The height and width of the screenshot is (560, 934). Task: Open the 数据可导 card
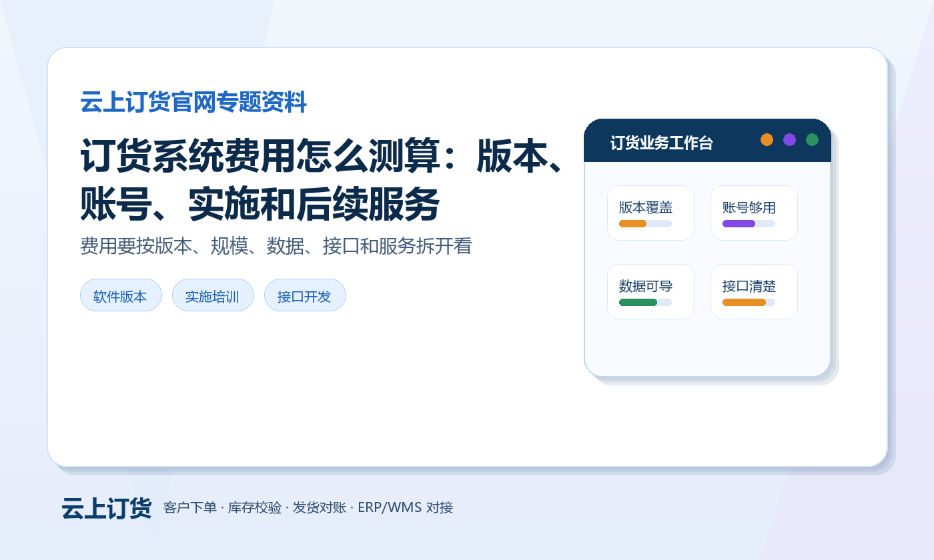click(x=650, y=291)
